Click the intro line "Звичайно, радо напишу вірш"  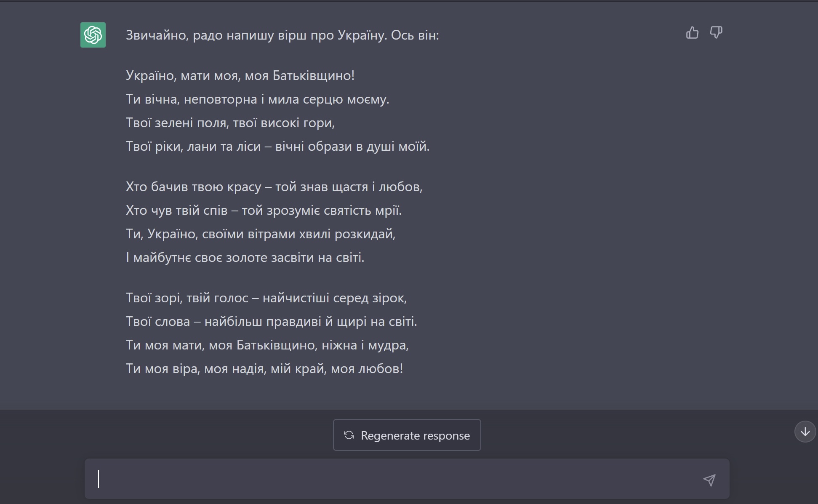pos(282,35)
